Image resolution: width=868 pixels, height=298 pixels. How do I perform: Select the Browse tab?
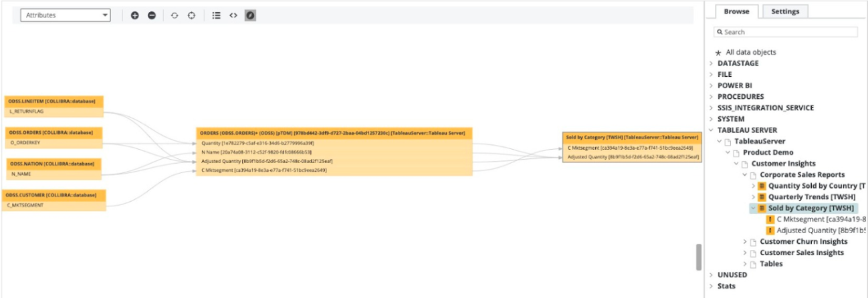(x=736, y=11)
